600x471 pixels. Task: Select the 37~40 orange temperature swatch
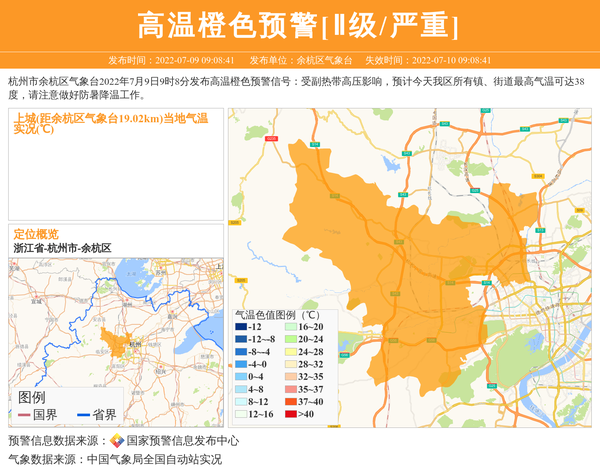coord(290,402)
